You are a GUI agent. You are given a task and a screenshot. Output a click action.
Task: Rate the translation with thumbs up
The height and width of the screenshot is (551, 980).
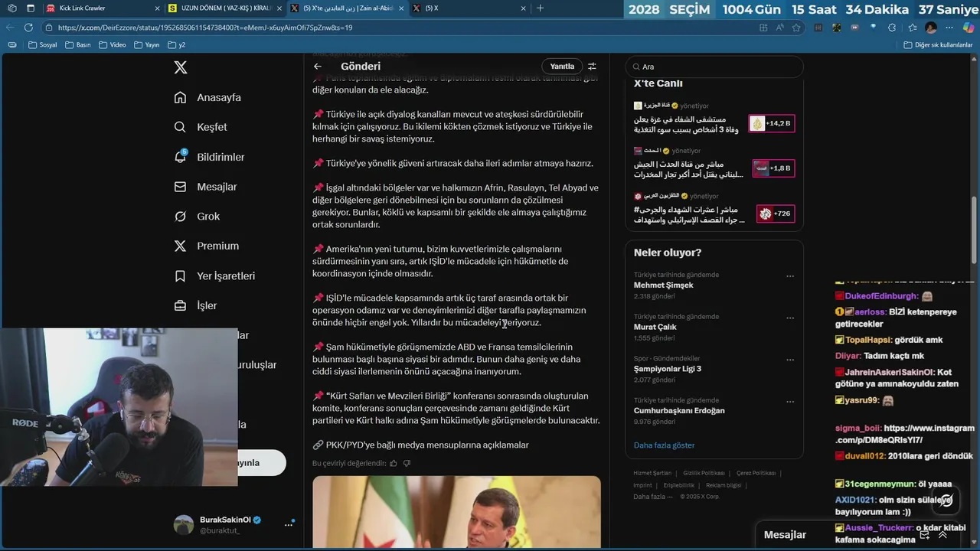(x=394, y=463)
